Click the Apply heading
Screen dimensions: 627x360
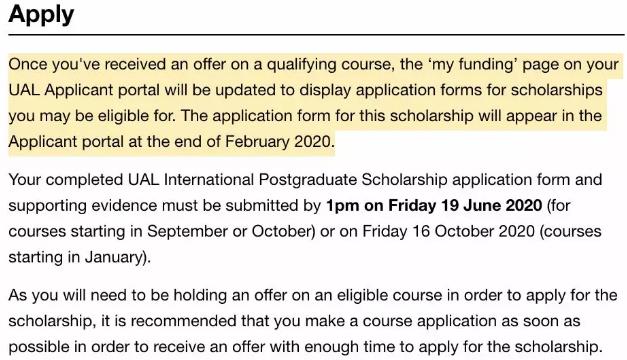click(x=41, y=15)
